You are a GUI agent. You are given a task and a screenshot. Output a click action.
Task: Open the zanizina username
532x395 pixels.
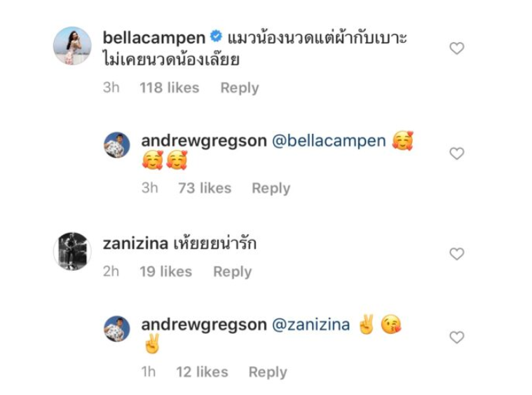(135, 243)
